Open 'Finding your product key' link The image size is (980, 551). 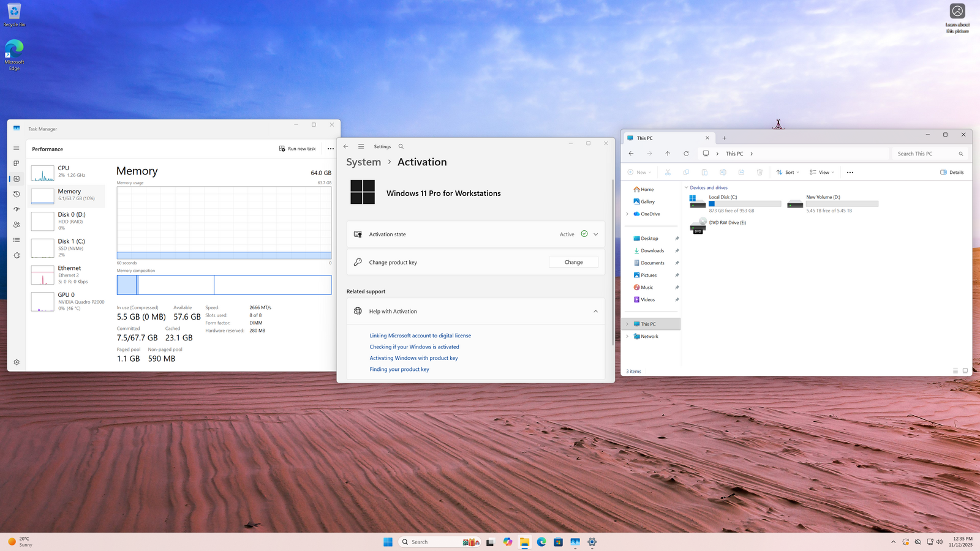[399, 370]
